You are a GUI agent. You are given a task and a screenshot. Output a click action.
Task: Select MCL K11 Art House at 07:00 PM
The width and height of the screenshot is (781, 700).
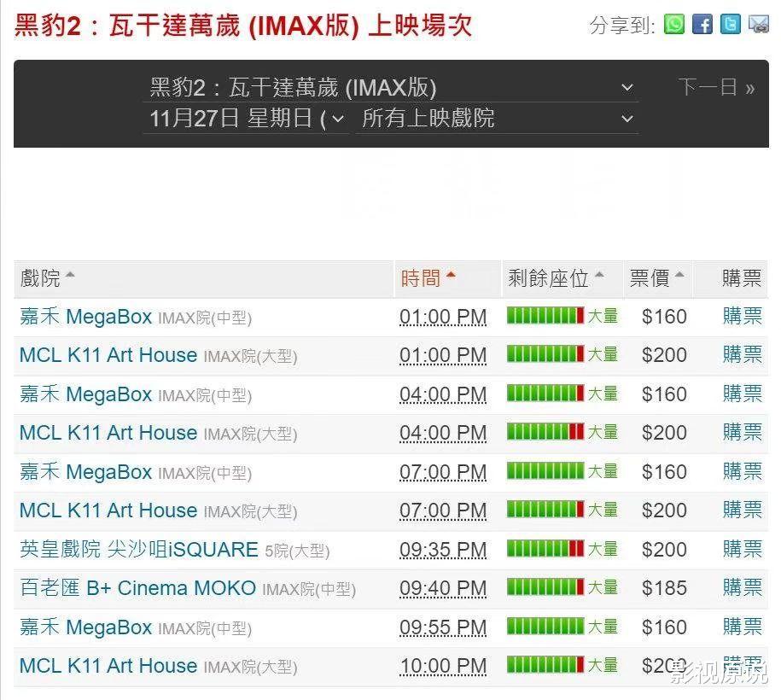108,510
